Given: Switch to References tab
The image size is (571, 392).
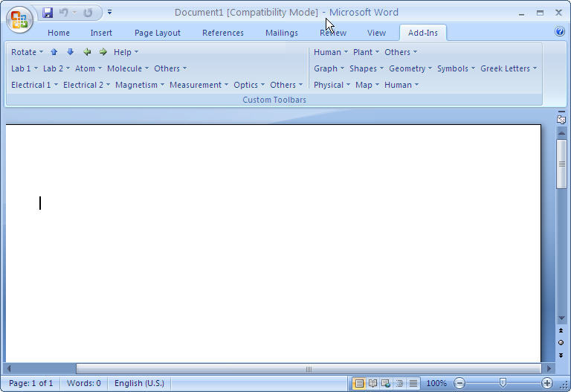Looking at the screenshot, I should (223, 33).
